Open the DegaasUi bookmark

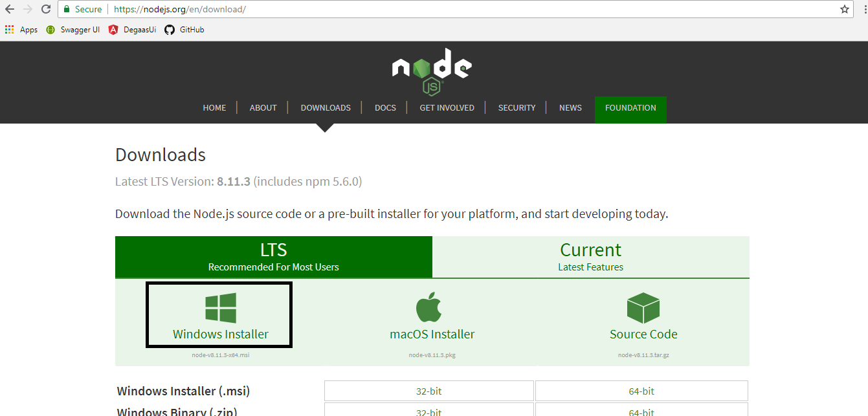[133, 30]
